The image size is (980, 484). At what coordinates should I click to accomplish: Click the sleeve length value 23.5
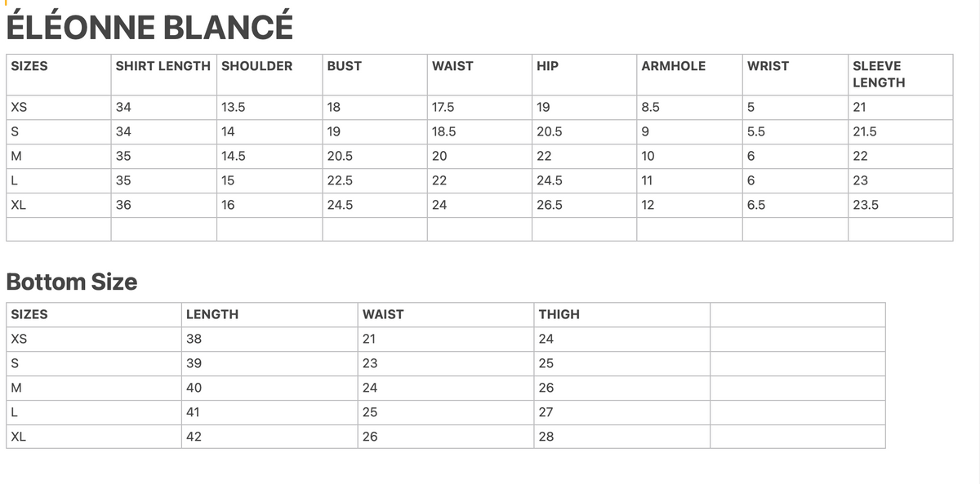(x=866, y=205)
